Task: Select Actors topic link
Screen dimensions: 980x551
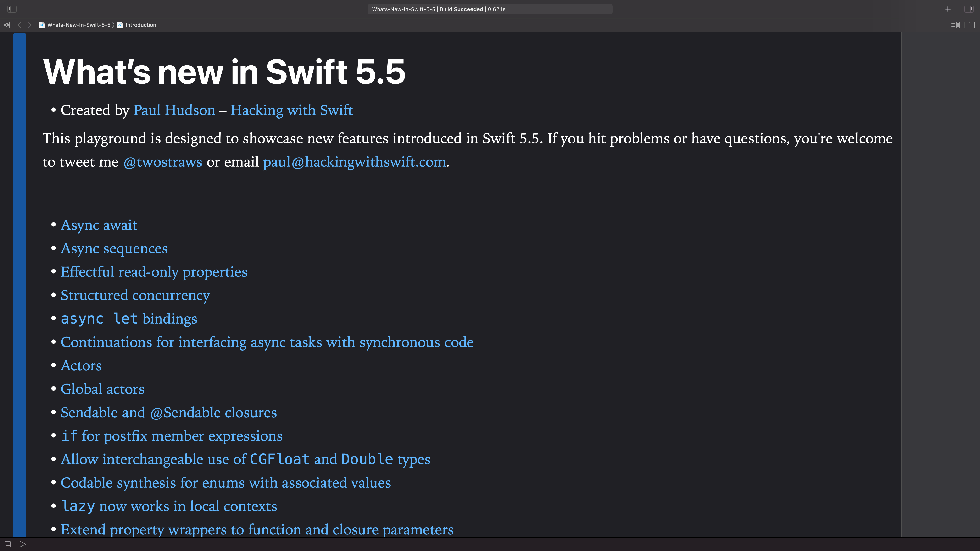Action: tap(81, 365)
